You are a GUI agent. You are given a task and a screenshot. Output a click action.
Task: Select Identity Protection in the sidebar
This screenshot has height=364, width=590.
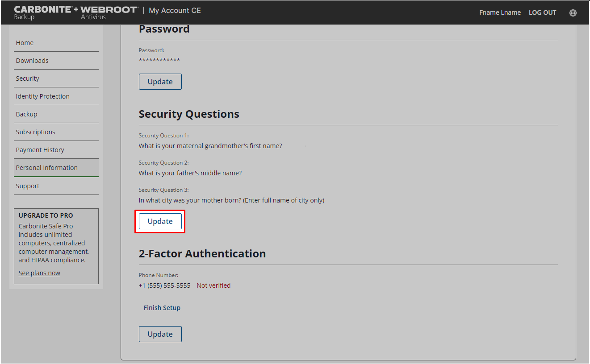pyautogui.click(x=42, y=96)
